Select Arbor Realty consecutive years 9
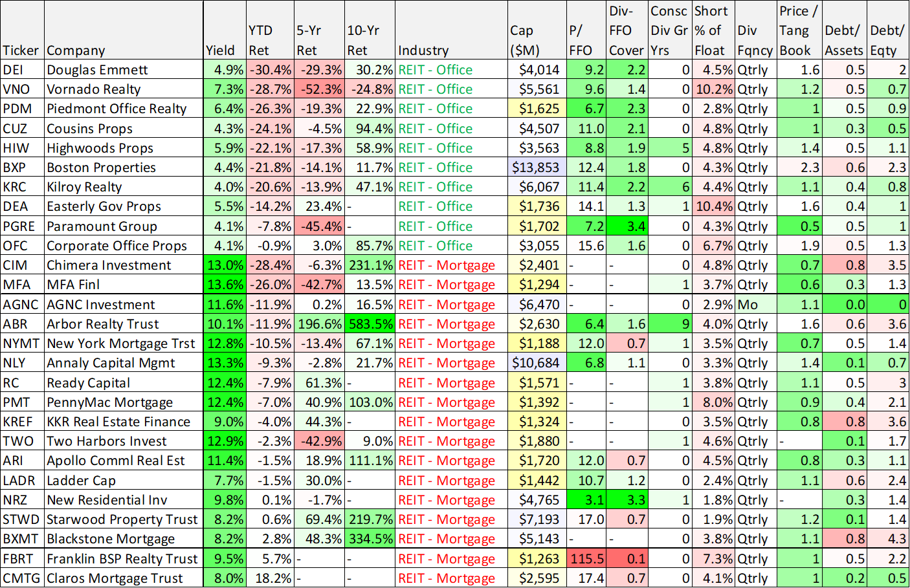This screenshot has width=910, height=588. pyautogui.click(x=670, y=324)
